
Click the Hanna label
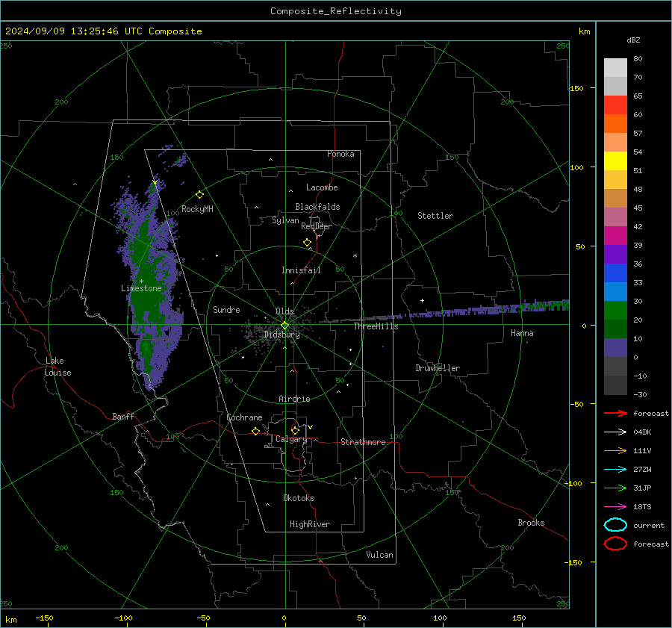pos(522,333)
